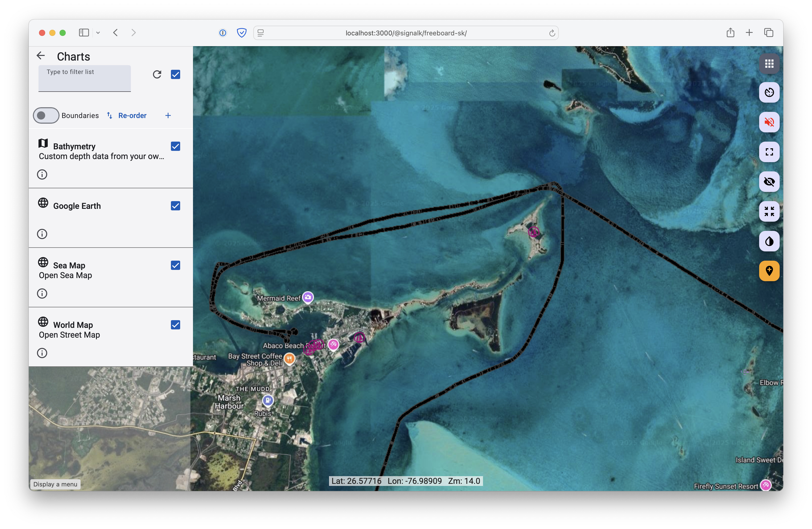The width and height of the screenshot is (812, 529).
Task: Open info for Bathymetry chart
Action: [42, 175]
